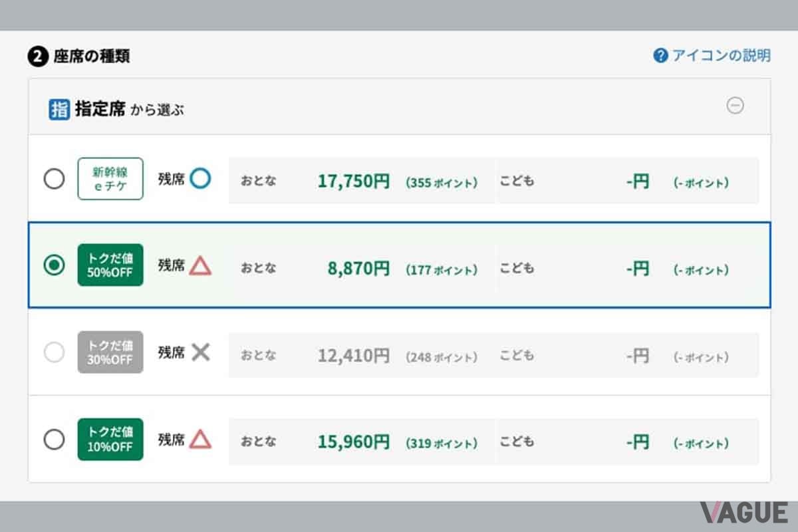Collapse the 指定席 section with the minus button

[x=735, y=106]
